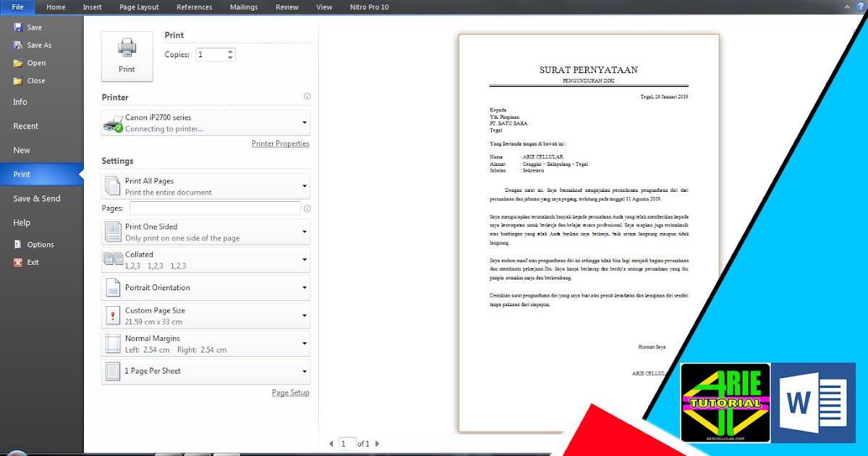The image size is (868, 456).
Task: Click the Close document icon
Action: point(18,81)
